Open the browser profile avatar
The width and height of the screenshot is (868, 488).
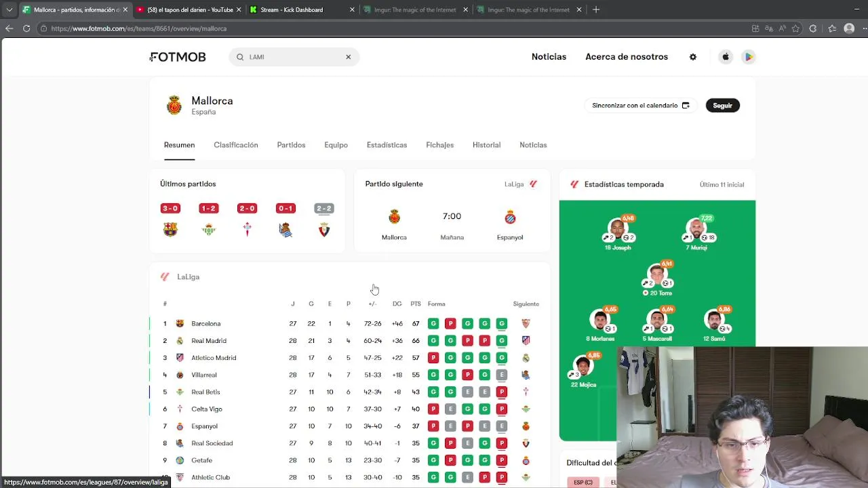pos(849,28)
